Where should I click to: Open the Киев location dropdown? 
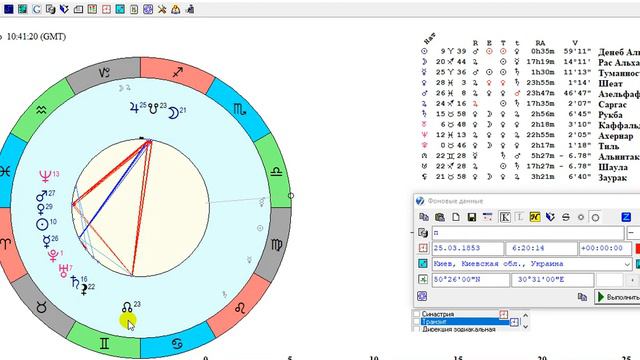pyautogui.click(x=627, y=264)
